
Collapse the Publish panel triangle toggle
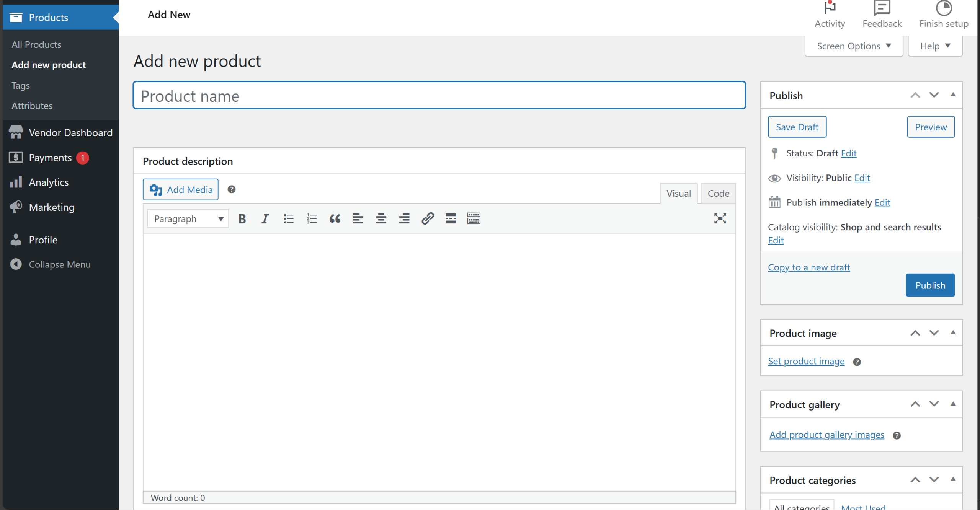953,95
